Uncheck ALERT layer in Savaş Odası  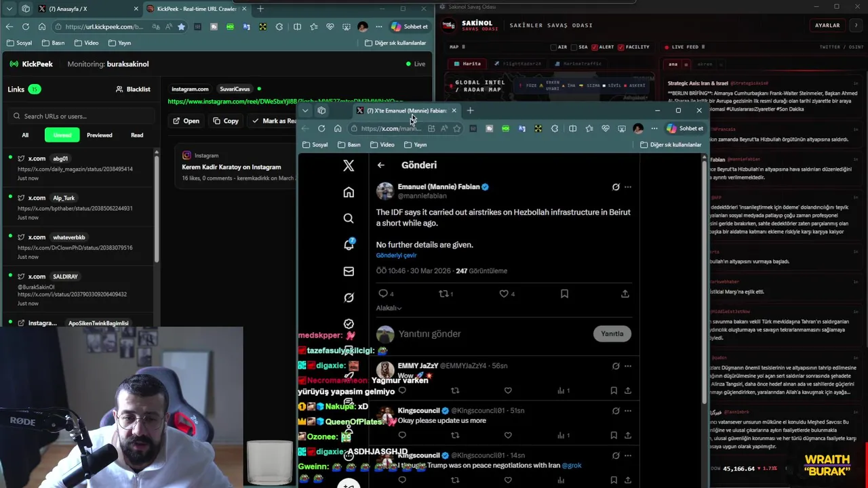pos(595,47)
